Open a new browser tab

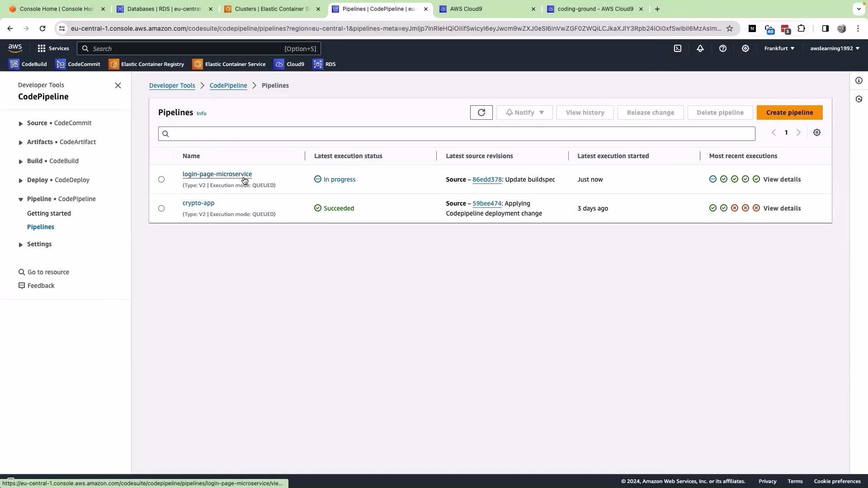pos(657,9)
